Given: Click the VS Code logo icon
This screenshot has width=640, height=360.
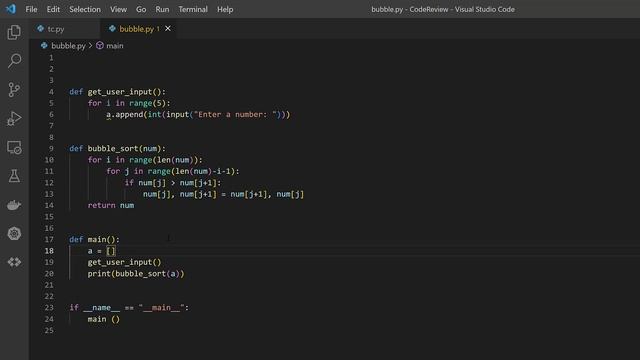Looking at the screenshot, I should (11, 9).
